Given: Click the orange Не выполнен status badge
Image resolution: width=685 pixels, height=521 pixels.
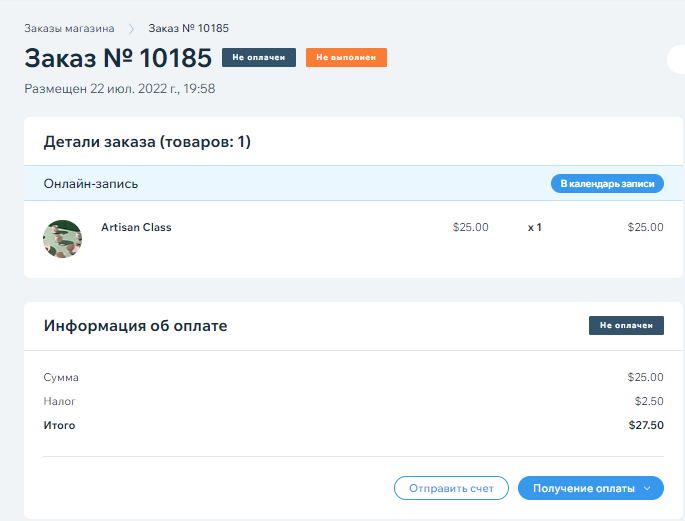Looking at the screenshot, I should coord(346,58).
